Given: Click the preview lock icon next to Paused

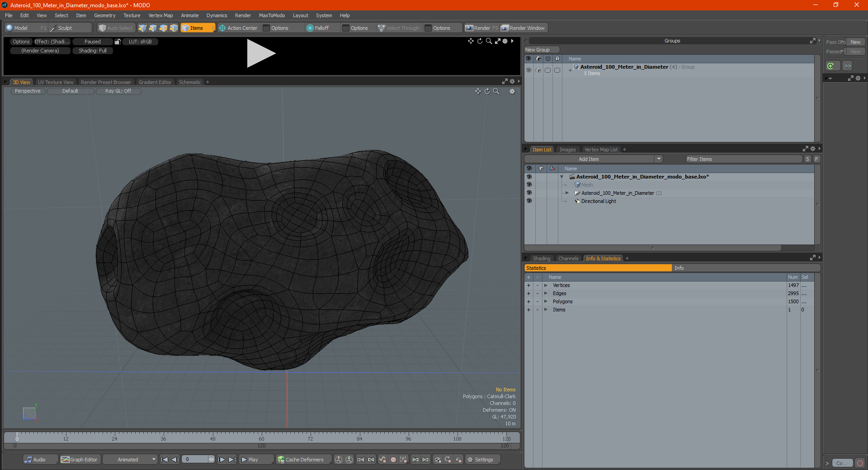Looking at the screenshot, I should [118, 42].
